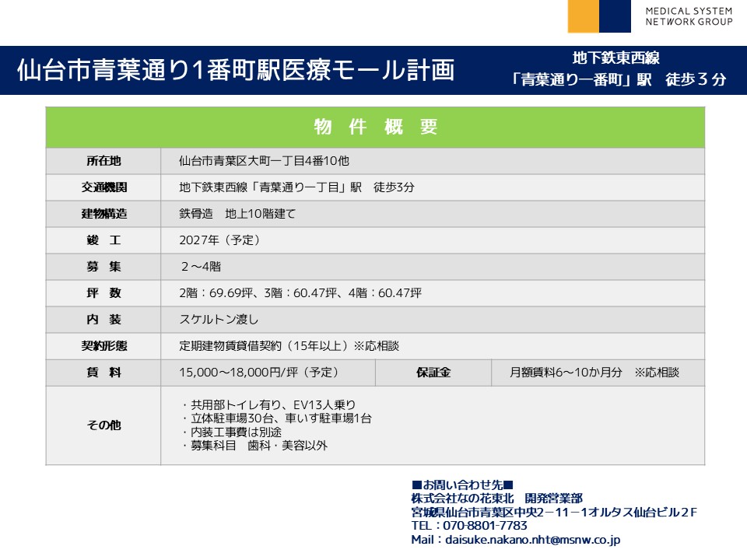Click the MEDICAL SYSTEM NETWORK GROUP text
Screen dimensions: 747x560
coord(688,16)
